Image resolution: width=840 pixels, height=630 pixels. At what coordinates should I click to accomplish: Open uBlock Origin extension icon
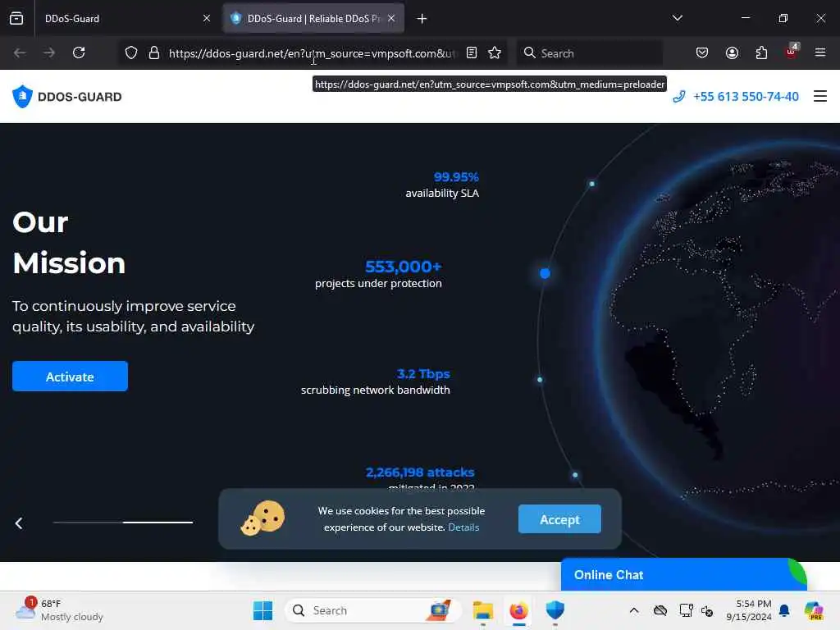[x=792, y=52]
